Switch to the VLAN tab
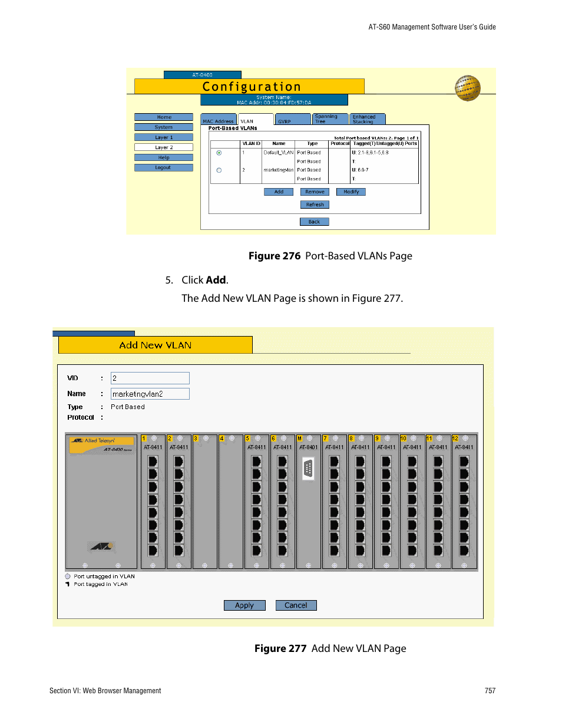 pyautogui.click(x=256, y=120)
